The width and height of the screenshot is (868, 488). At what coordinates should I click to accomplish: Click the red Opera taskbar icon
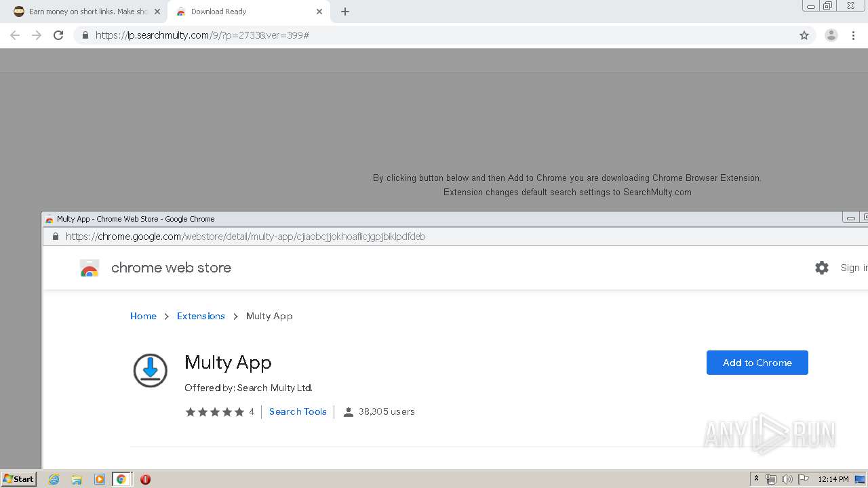point(145,479)
